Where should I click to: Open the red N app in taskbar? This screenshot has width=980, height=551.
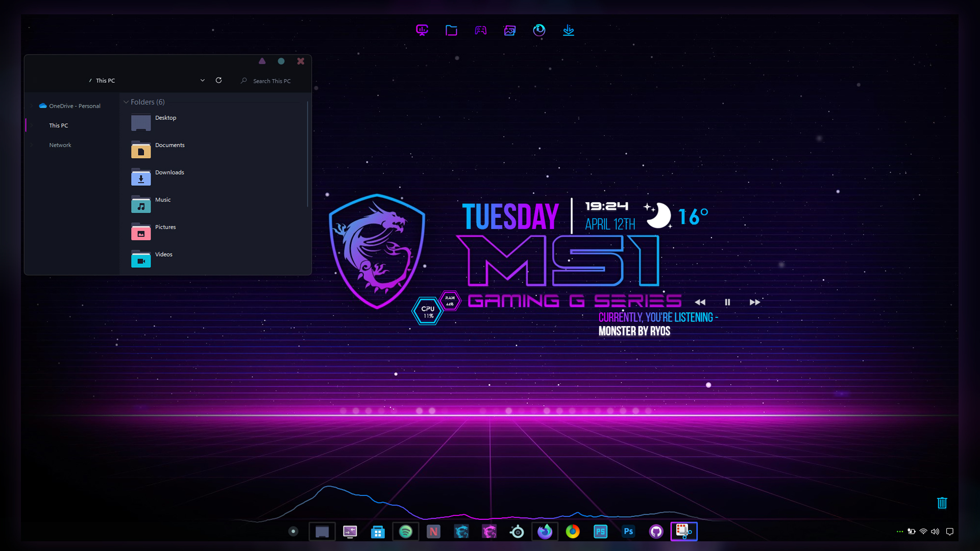click(433, 532)
